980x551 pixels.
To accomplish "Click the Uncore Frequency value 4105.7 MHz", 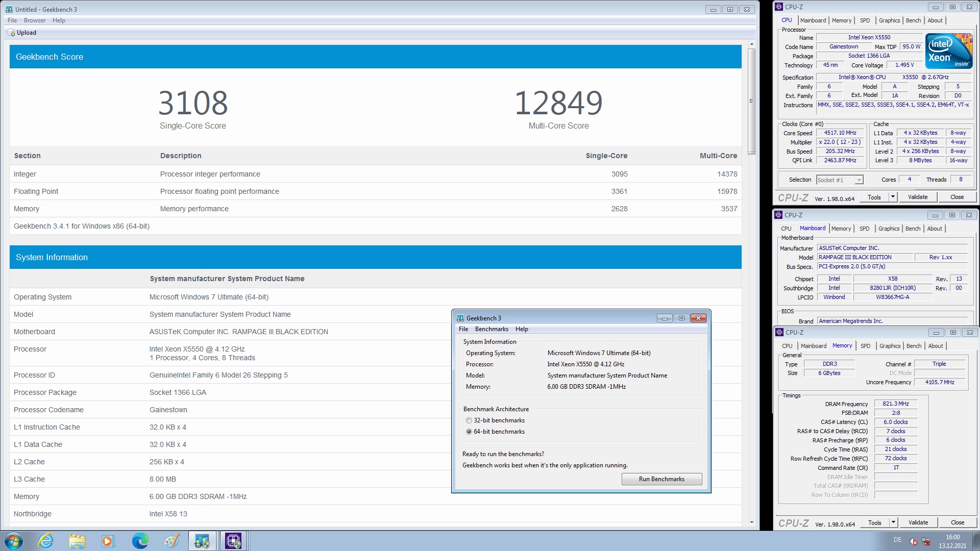I will point(940,382).
